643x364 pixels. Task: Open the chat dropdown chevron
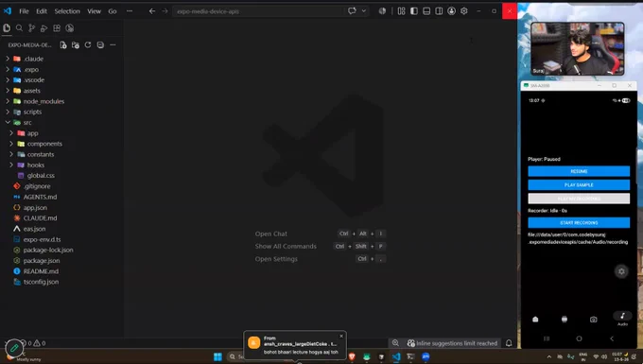(x=364, y=11)
